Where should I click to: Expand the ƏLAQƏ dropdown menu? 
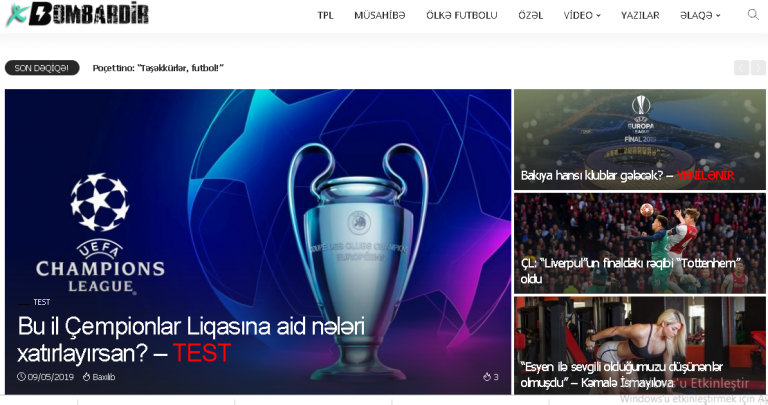pyautogui.click(x=700, y=15)
